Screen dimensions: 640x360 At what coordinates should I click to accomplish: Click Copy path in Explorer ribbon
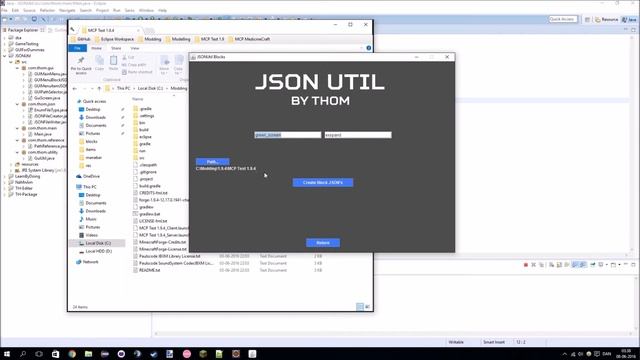coord(134,65)
